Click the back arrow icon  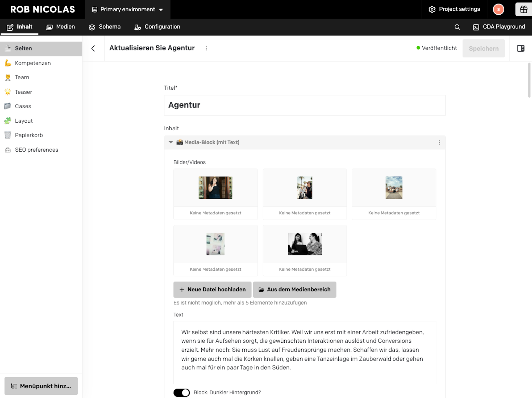point(93,48)
